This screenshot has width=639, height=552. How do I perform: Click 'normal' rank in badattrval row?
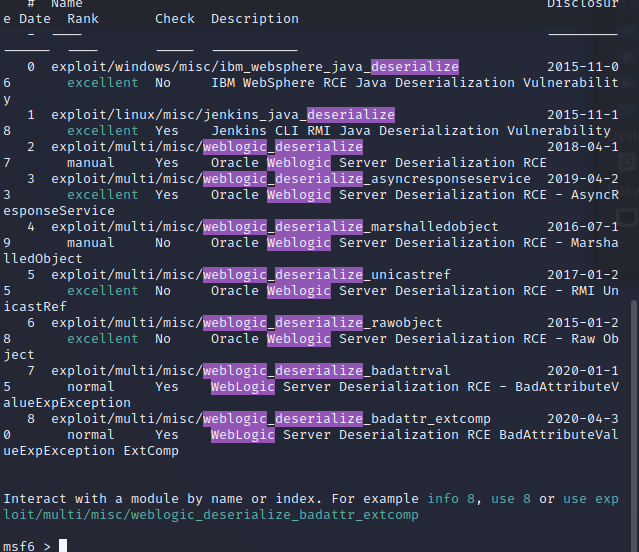tap(90, 387)
